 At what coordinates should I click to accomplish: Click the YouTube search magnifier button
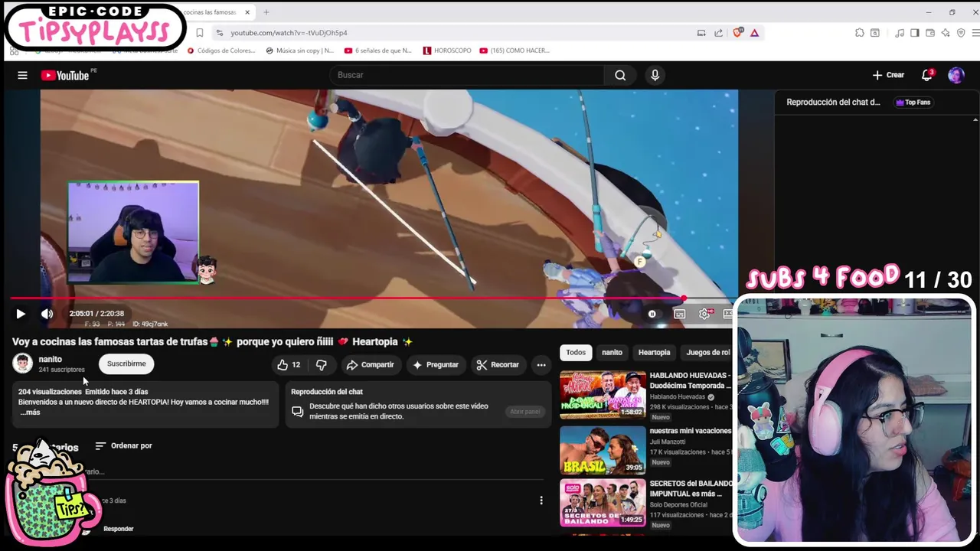coord(620,75)
